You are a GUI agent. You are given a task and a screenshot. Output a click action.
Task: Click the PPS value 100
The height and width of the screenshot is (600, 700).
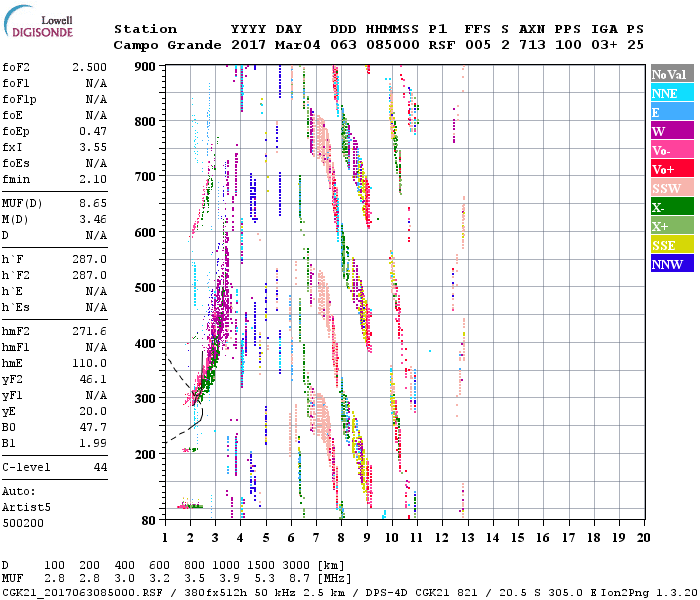click(568, 46)
